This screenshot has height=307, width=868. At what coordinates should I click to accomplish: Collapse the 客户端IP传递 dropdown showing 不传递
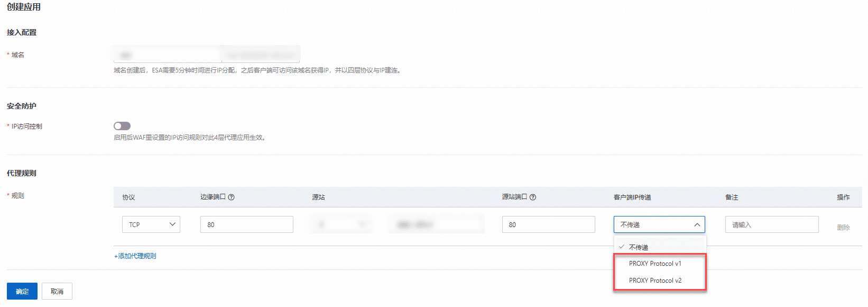659,224
